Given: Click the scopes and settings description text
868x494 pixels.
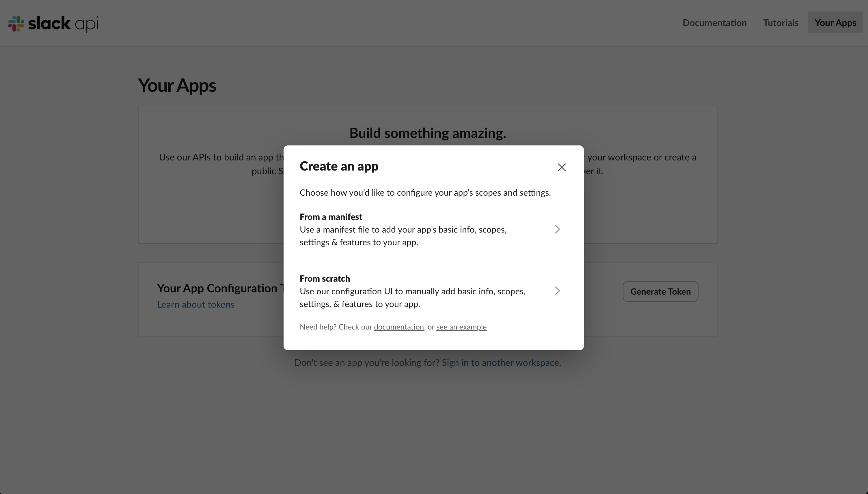Looking at the screenshot, I should [425, 192].
